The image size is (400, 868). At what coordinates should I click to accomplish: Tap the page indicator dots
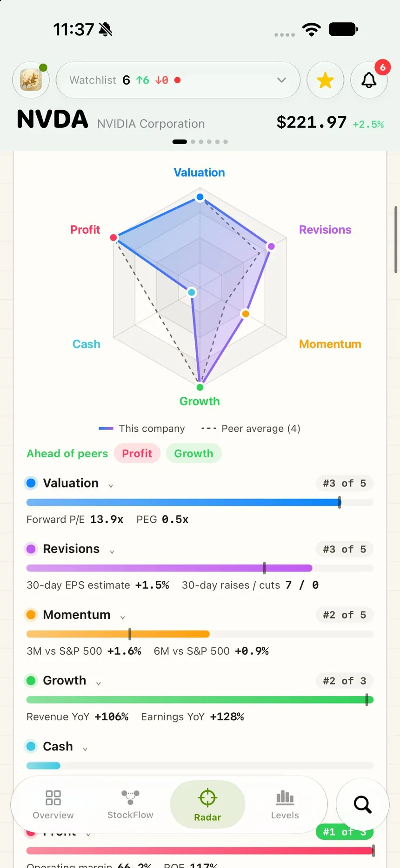point(200,142)
